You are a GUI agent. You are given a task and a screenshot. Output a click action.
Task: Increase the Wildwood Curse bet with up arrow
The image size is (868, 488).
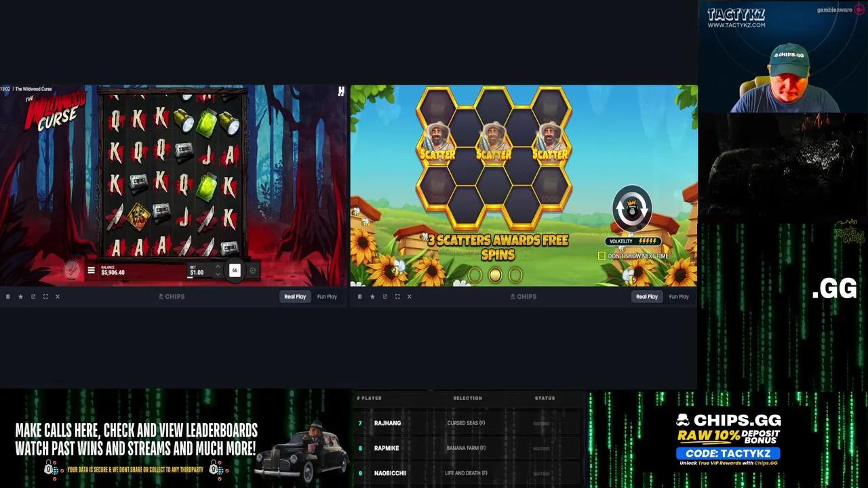(x=217, y=267)
